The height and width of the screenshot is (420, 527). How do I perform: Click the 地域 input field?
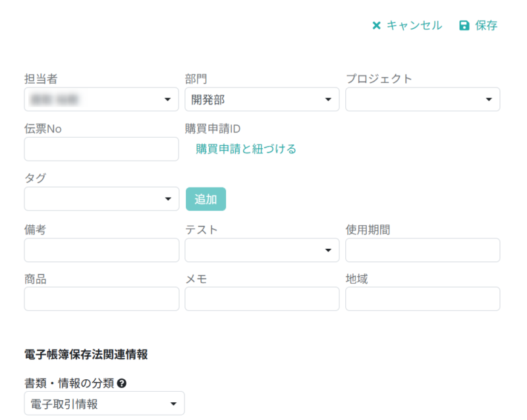pos(422,299)
